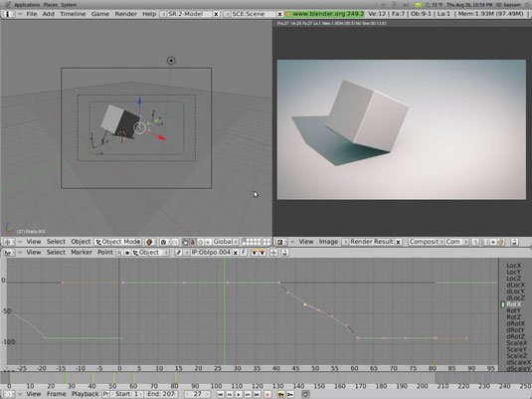The image size is (532, 399).
Task: Click the End: 207 frame field
Action: coord(161,394)
